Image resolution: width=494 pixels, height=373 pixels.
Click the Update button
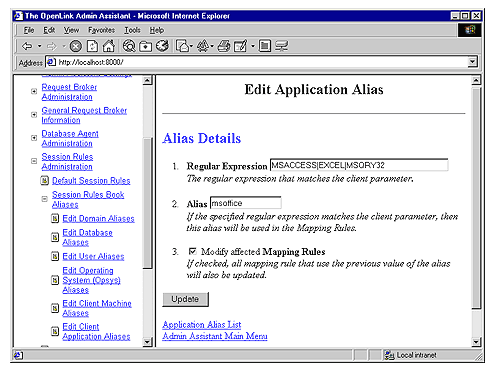pos(185,299)
